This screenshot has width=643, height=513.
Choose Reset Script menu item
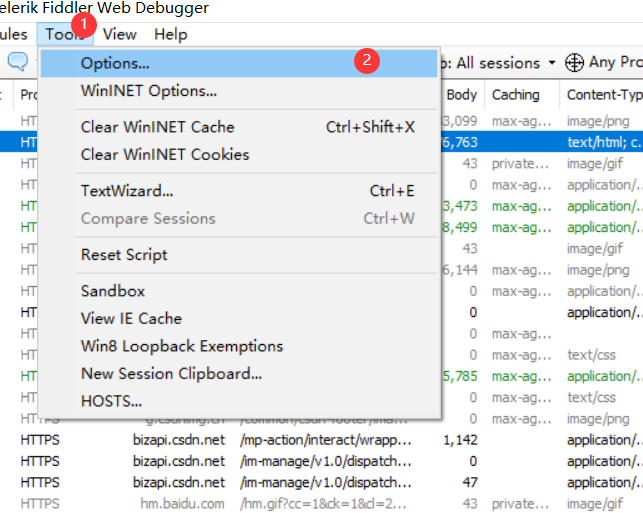click(x=239, y=255)
